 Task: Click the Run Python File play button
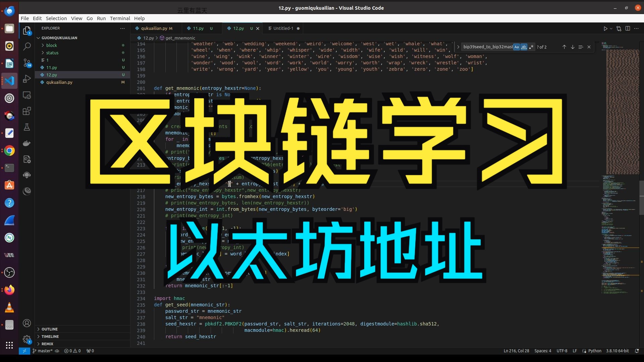pyautogui.click(x=605, y=28)
